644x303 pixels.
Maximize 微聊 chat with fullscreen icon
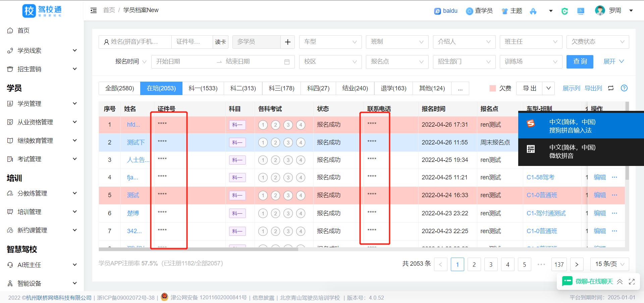coord(632,282)
